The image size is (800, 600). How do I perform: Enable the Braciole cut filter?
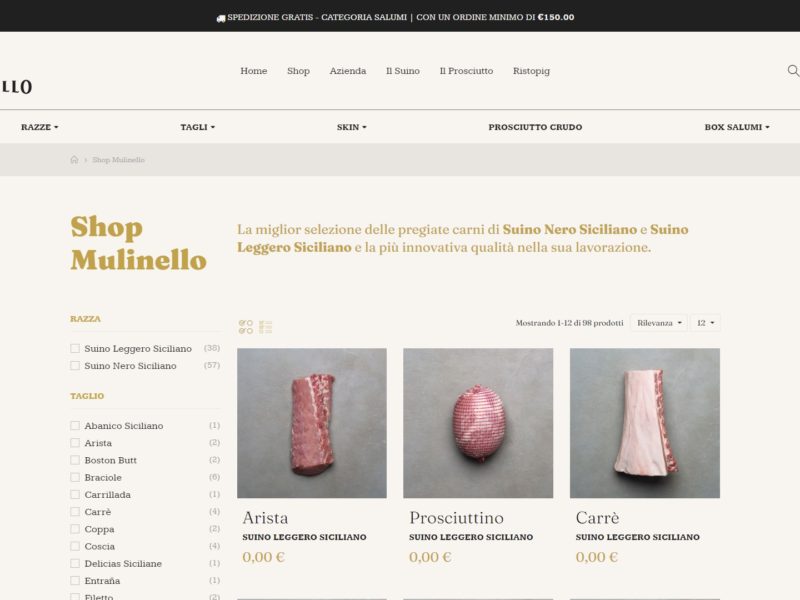[75, 478]
